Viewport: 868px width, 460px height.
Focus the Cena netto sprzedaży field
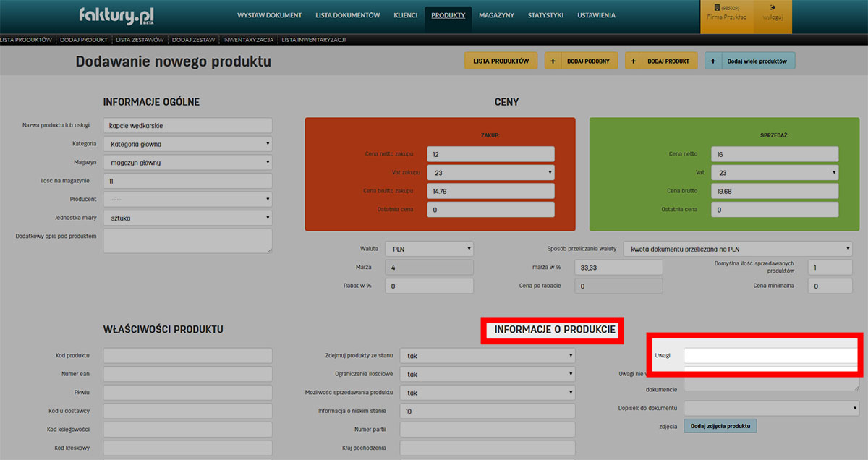775,154
